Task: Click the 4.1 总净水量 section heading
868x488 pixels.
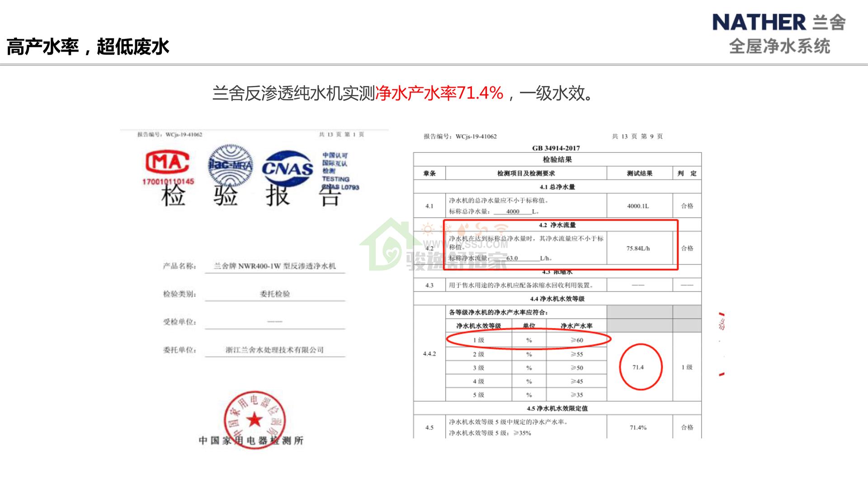Action: tap(557, 187)
